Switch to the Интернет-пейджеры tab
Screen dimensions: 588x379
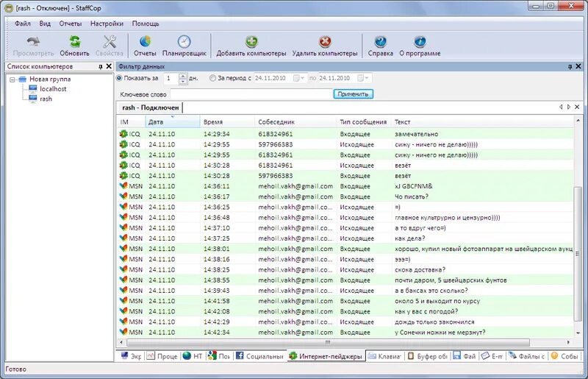(326, 356)
